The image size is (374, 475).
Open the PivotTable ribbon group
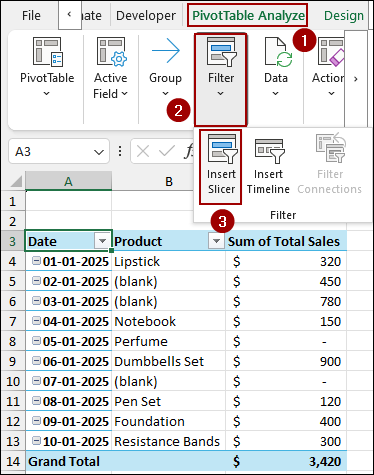tap(47, 67)
